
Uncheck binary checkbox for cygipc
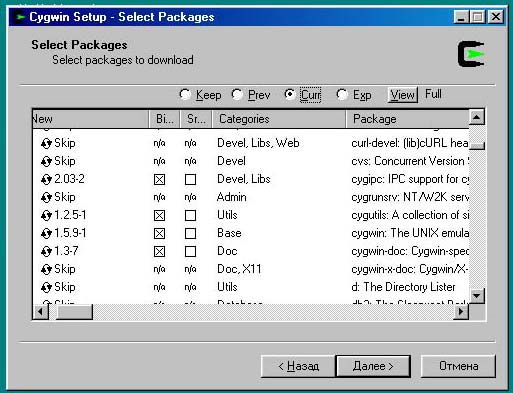(x=159, y=180)
